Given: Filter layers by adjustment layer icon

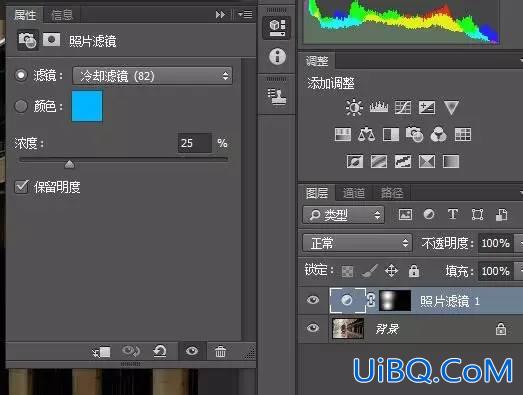Looking at the screenshot, I should click(x=429, y=214).
